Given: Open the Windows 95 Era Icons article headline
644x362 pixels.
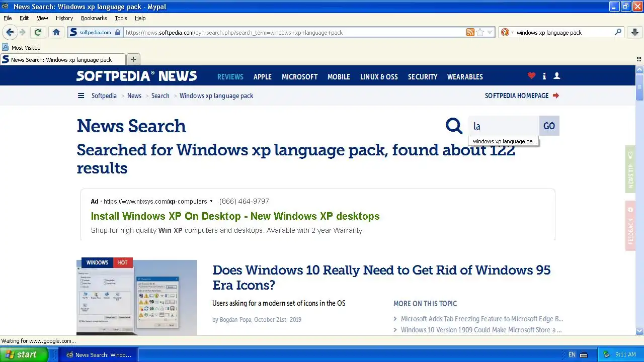Looking at the screenshot, I should click(381, 278).
